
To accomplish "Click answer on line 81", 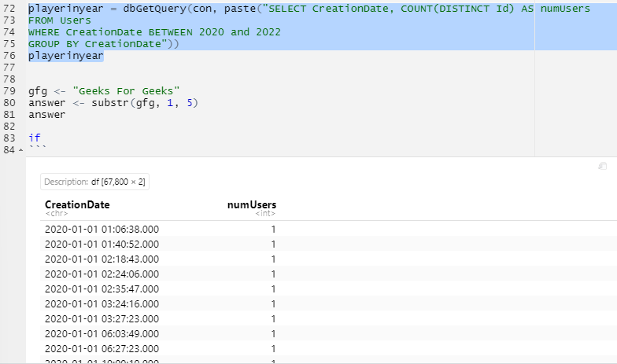I will 47,115.
